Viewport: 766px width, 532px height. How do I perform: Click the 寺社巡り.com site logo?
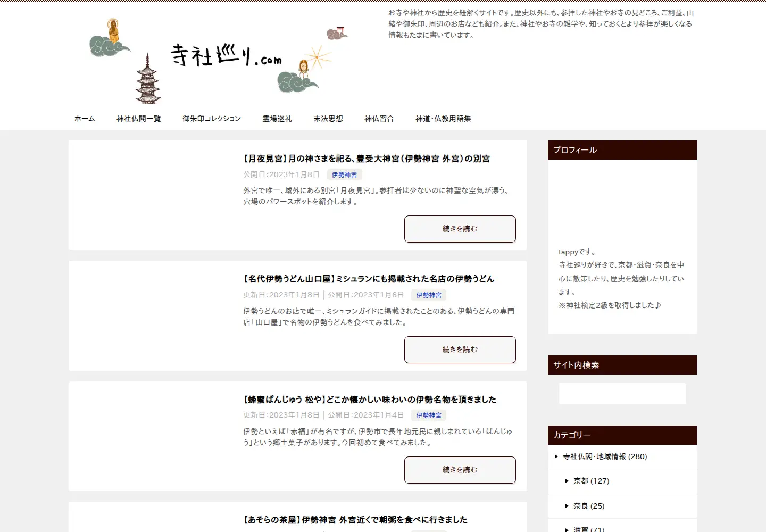[x=219, y=60]
